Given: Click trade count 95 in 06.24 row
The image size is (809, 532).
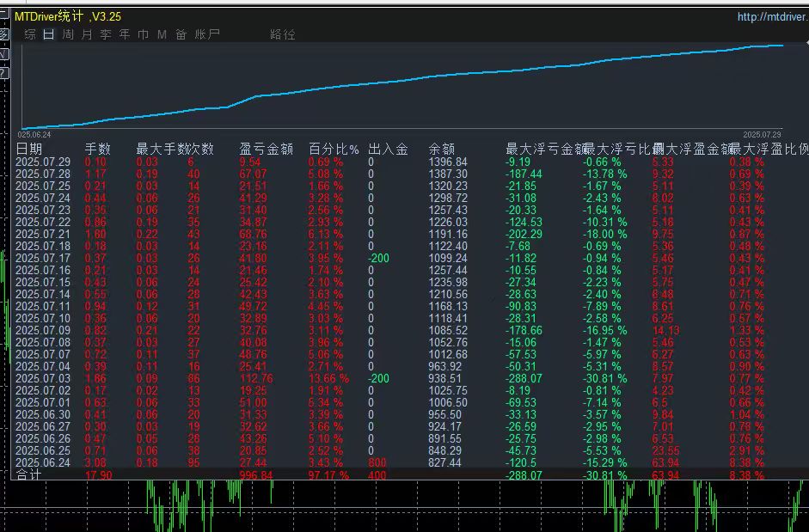Looking at the screenshot, I should [x=194, y=462].
